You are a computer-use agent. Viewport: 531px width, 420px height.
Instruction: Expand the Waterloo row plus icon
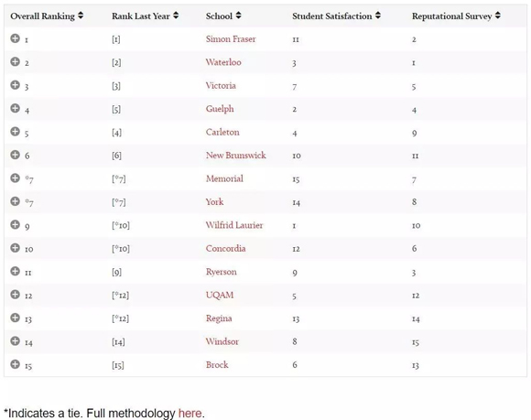[15, 61]
